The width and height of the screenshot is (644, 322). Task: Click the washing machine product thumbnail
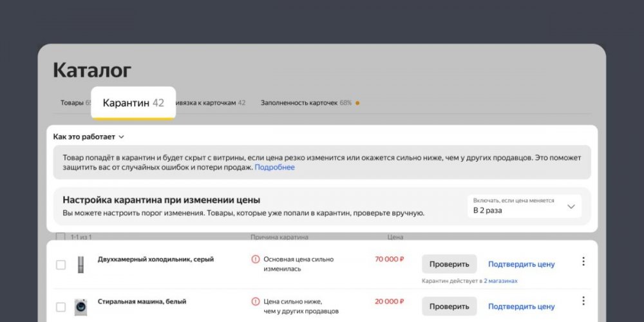pos(80,306)
